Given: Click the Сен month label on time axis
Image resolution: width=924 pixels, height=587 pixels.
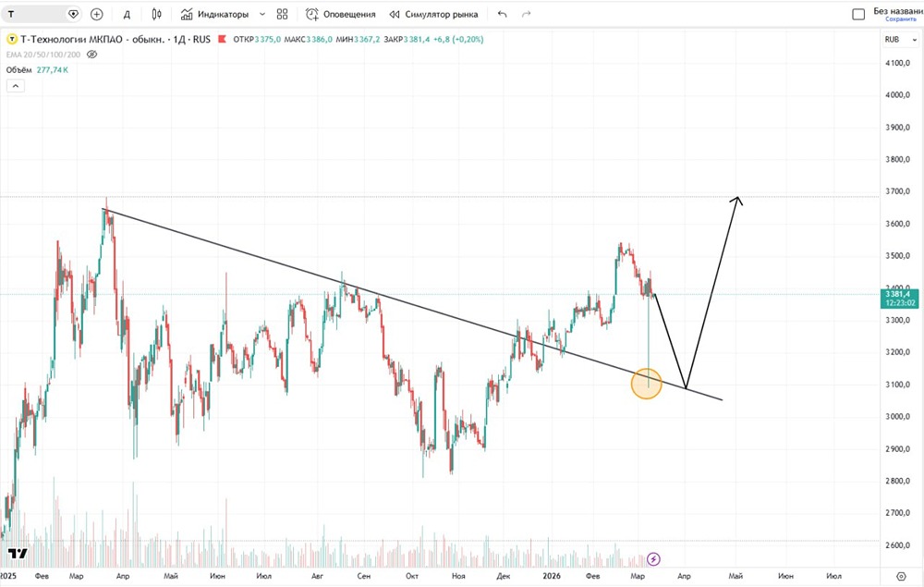Looking at the screenshot, I should pos(363,576).
